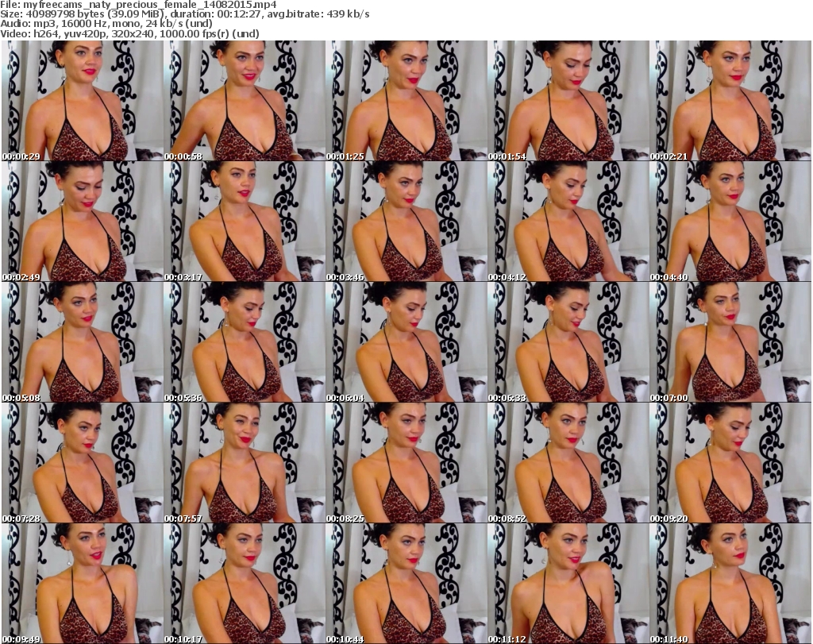
Task: Select the thumbnail frame at 00:06:33
Action: (x=568, y=342)
